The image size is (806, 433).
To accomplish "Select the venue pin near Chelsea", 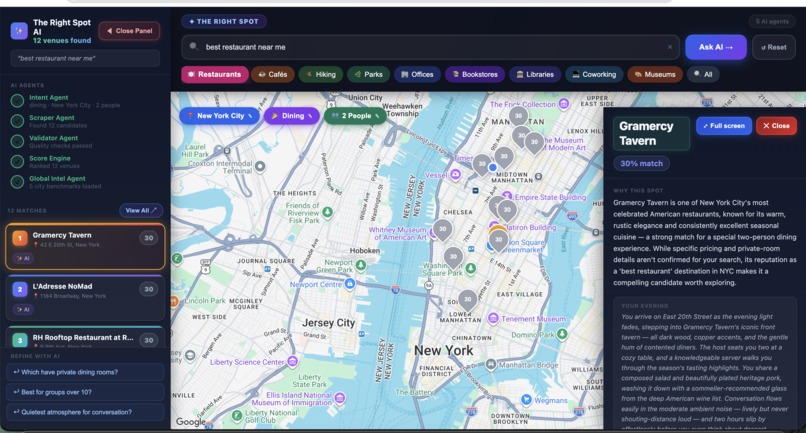I will pyautogui.click(x=443, y=230).
